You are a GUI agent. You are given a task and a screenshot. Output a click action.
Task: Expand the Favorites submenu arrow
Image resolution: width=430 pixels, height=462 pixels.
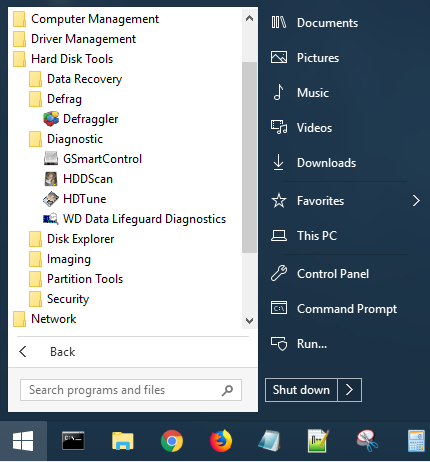416,201
